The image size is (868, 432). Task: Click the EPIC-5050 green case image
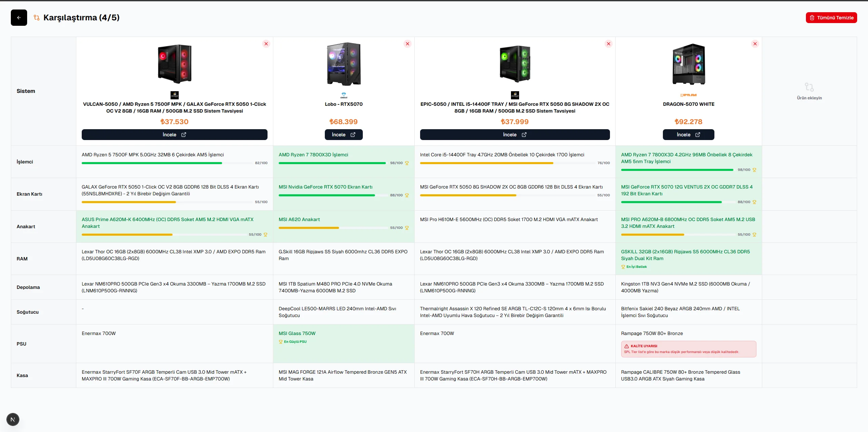515,64
